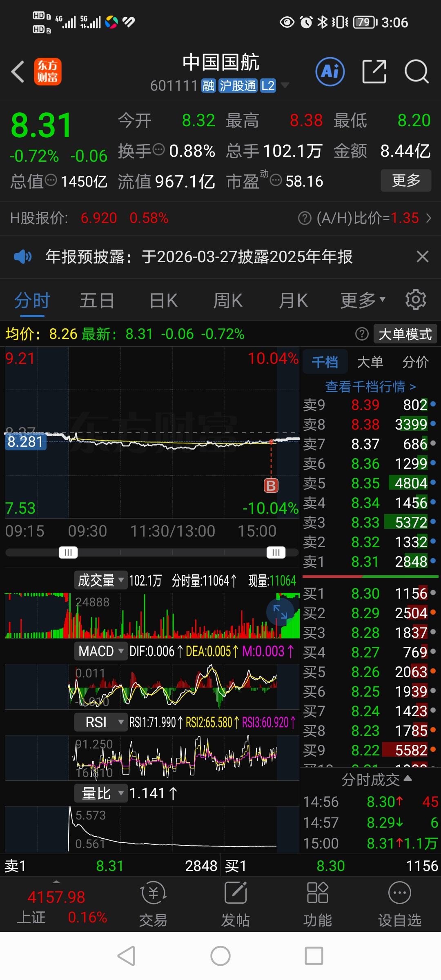The image size is (441, 980).
Task: Tap the 换手 info circle icon
Action: (158, 150)
